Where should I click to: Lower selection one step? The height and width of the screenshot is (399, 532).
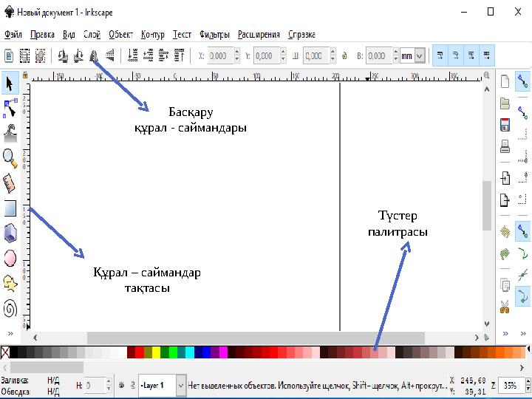pyautogui.click(x=149, y=55)
